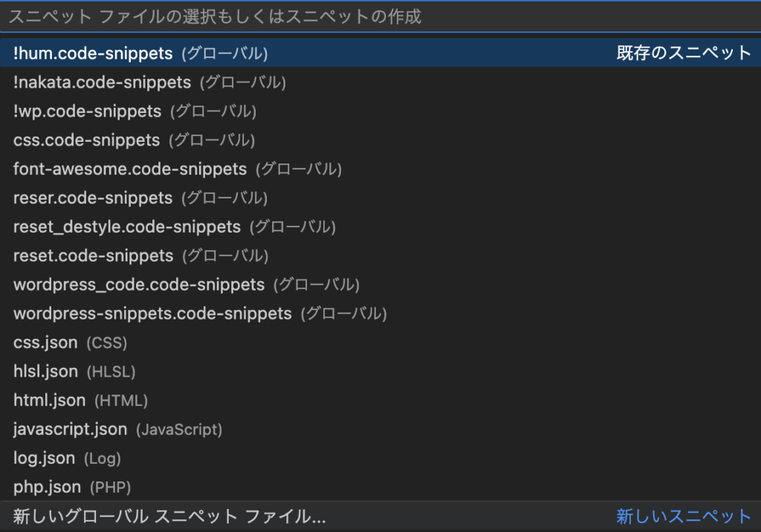This screenshot has height=532, width=761.
Task: Open !nakata.code-snippets from the list
Action: point(102,82)
